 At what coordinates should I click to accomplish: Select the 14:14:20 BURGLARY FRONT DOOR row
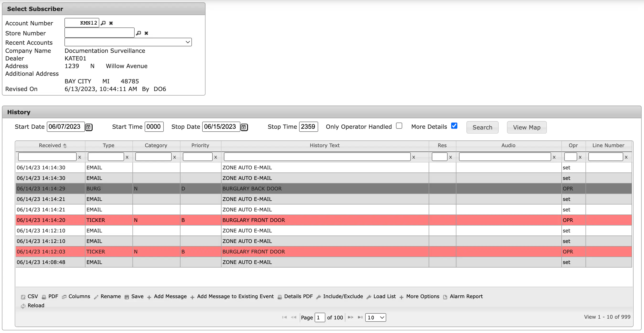[323, 220]
